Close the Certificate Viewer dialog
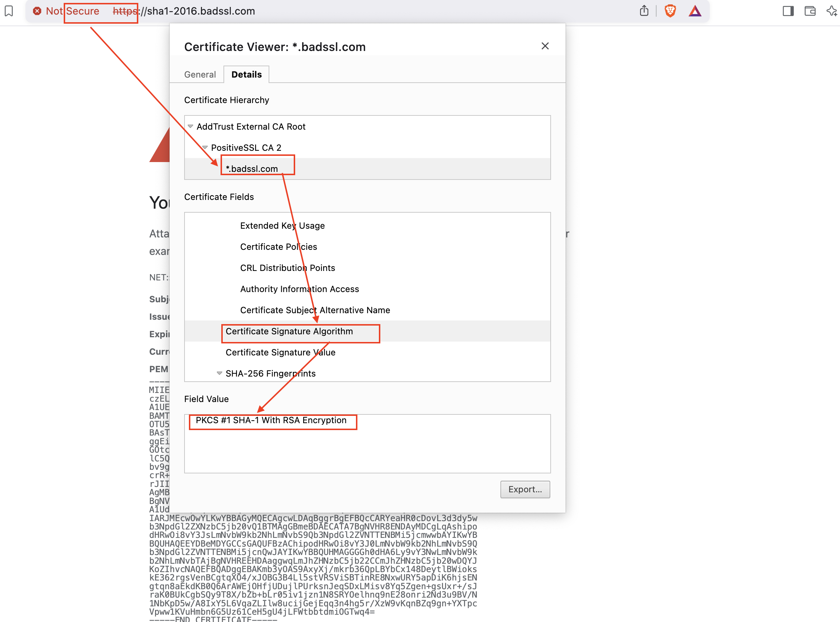This screenshot has width=840, height=622. pos(545,46)
